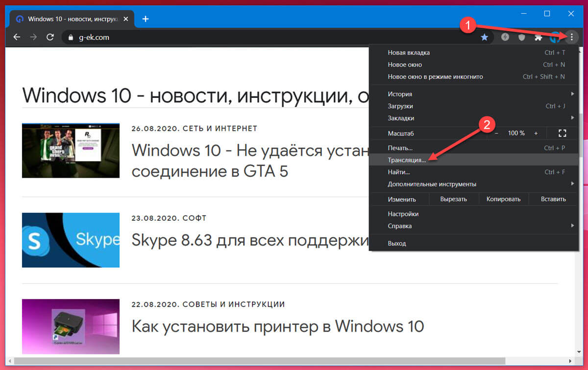588x370 pixels.
Task: Open the Skype 8.63 article link
Action: click(x=250, y=240)
